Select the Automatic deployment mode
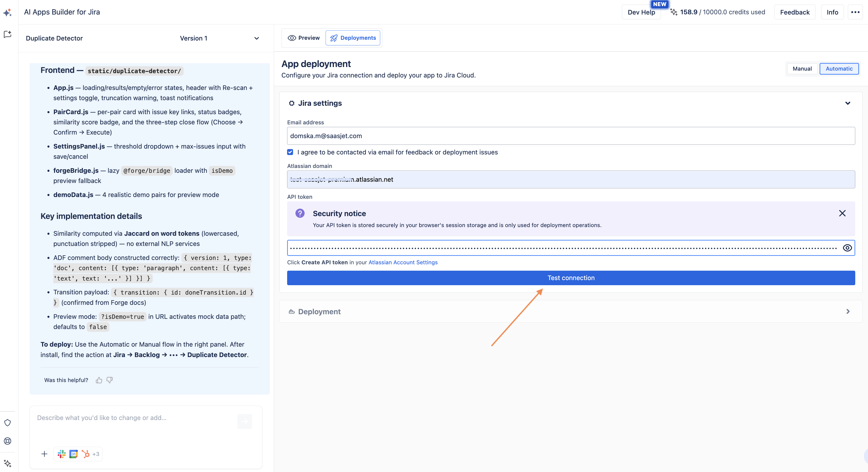868x472 pixels. [x=839, y=69]
